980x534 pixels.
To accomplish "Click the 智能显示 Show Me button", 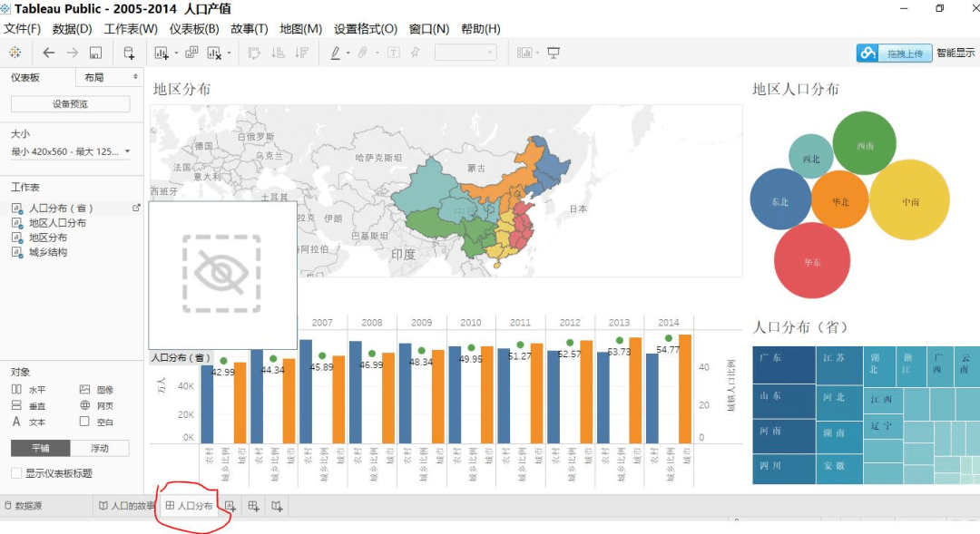I will tap(955, 53).
